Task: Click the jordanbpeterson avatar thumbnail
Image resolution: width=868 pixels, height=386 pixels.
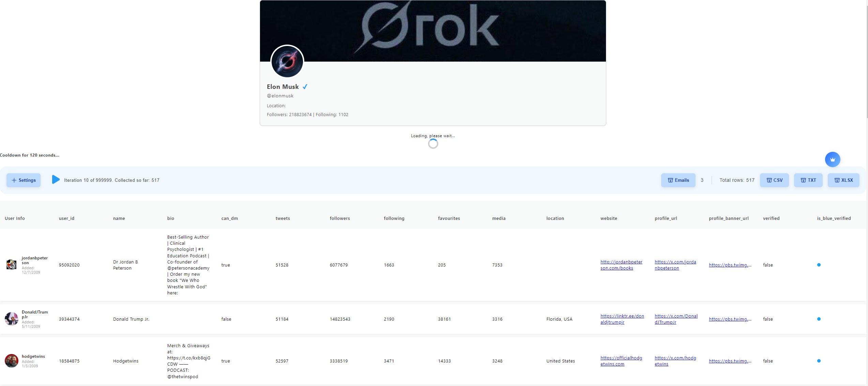Action: coord(12,265)
